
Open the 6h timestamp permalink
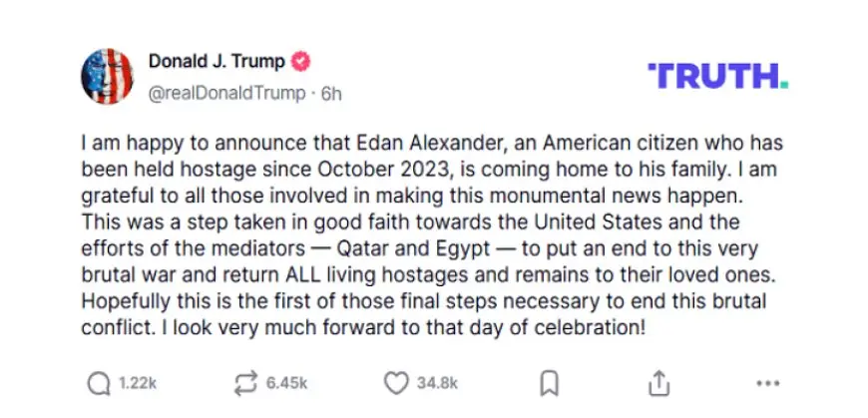[x=331, y=94]
